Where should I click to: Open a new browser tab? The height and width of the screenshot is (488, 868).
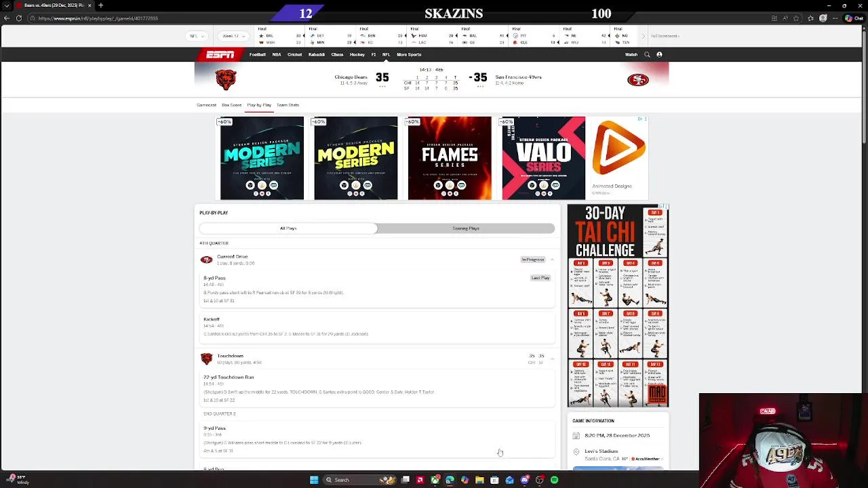pyautogui.click(x=100, y=5)
